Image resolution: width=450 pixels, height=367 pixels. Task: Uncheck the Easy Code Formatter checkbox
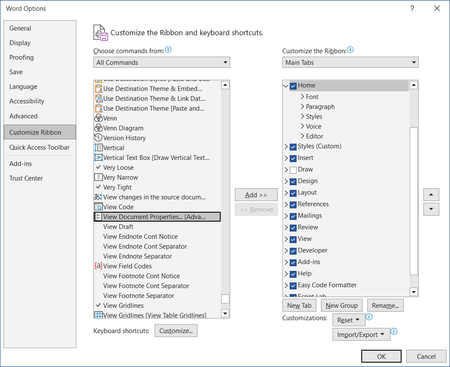(x=293, y=286)
